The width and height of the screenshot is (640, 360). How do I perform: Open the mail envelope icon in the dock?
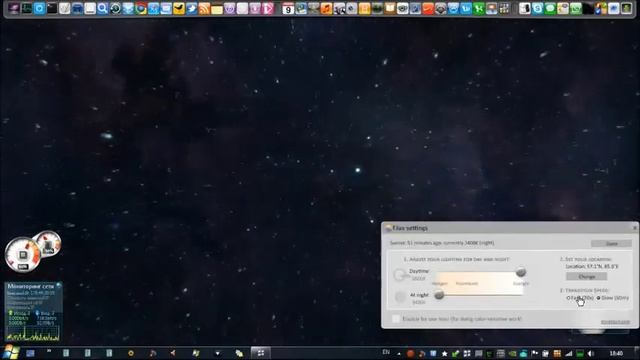(x=166, y=9)
